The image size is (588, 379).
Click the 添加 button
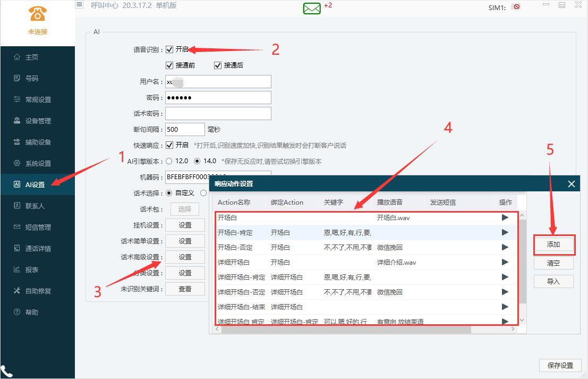pos(553,245)
